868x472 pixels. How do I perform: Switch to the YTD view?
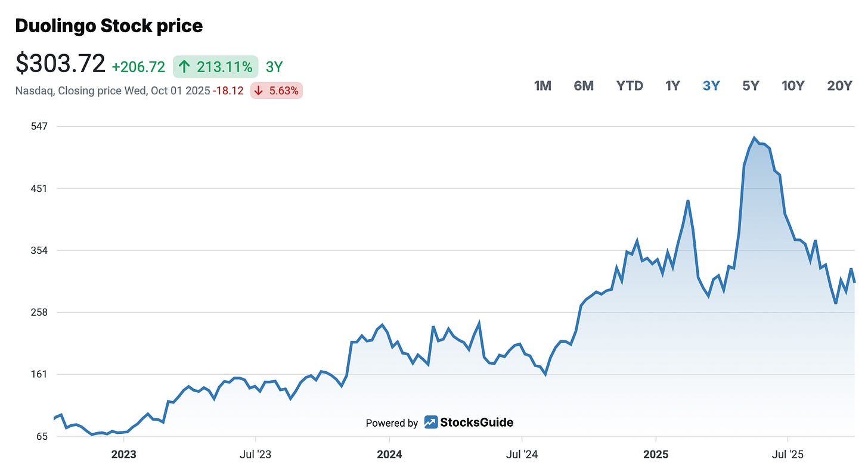pyautogui.click(x=630, y=85)
